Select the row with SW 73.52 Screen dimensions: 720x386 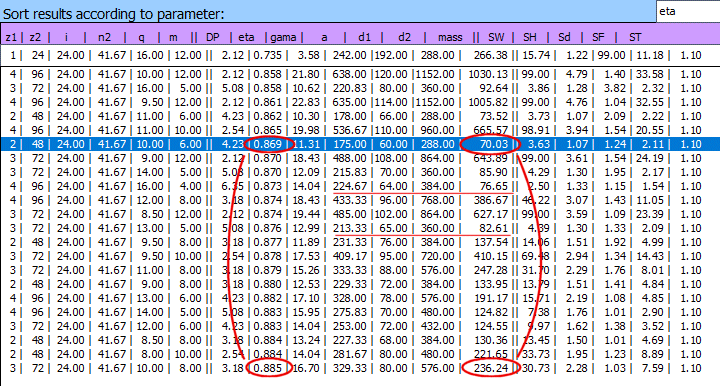[x=360, y=116]
